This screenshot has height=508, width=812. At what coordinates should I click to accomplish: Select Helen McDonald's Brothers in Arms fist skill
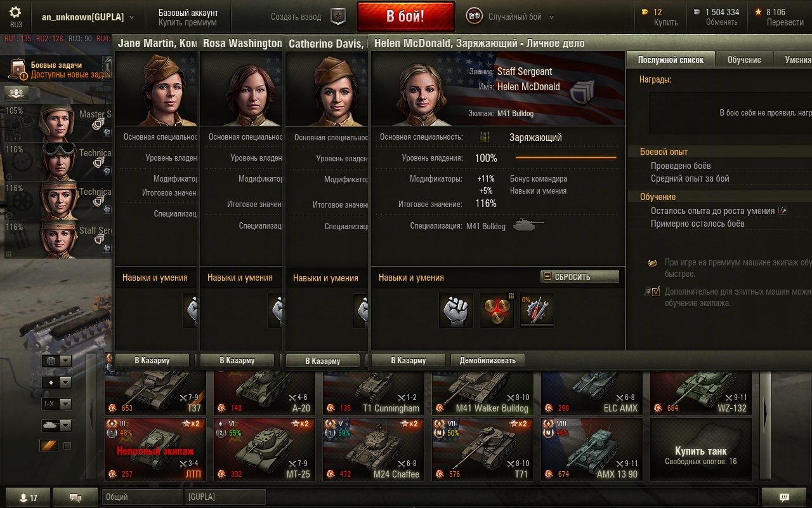(x=456, y=310)
